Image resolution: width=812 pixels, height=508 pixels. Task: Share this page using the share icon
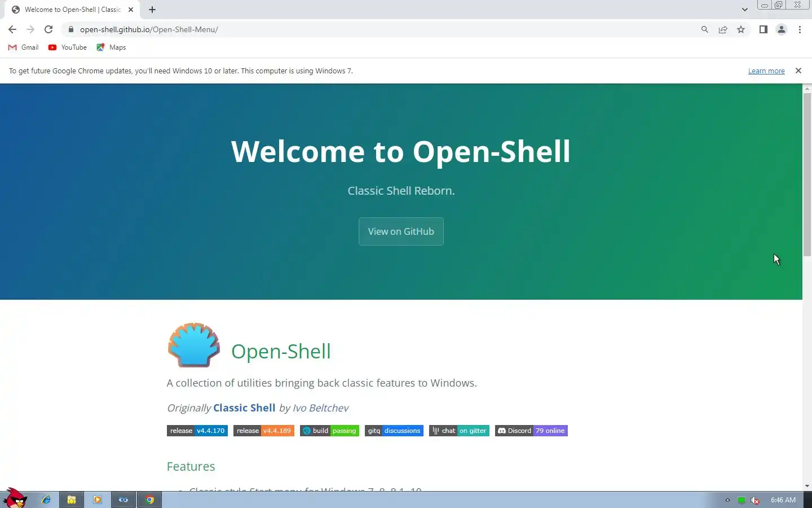[x=723, y=29]
